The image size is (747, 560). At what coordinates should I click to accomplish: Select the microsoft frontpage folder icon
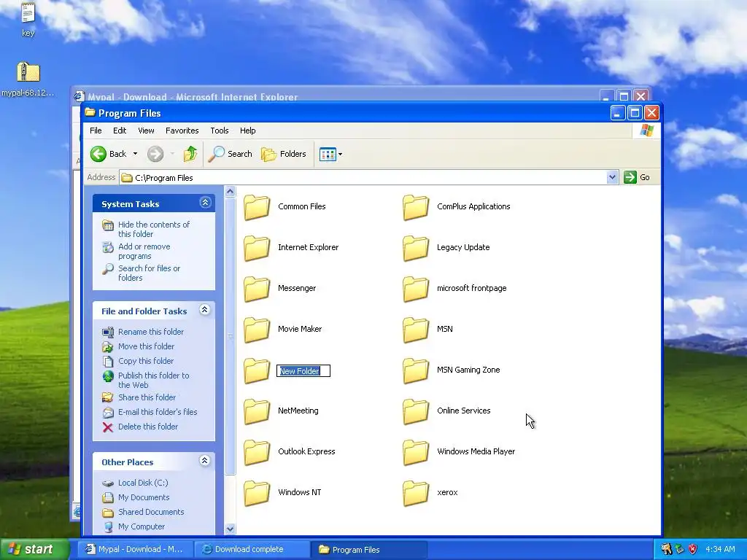click(x=416, y=289)
